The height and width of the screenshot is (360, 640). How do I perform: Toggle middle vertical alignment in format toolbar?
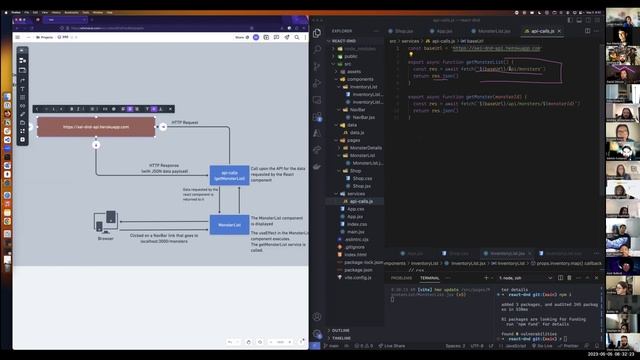click(154, 109)
